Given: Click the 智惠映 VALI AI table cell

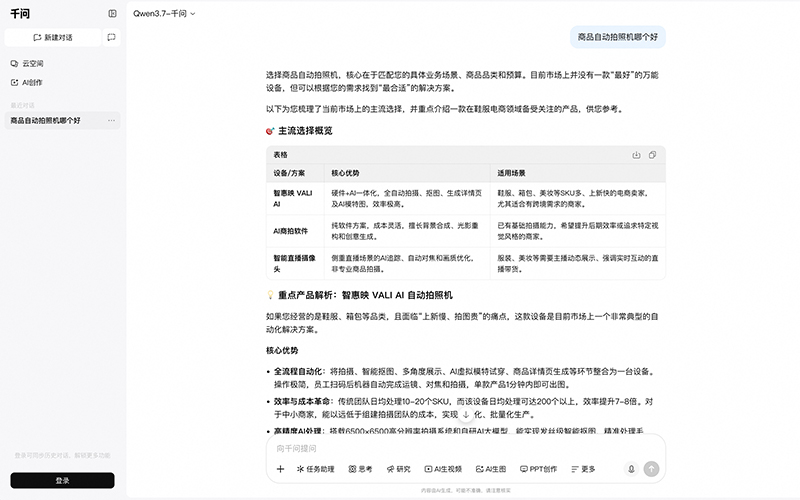Looking at the screenshot, I should tap(293, 198).
